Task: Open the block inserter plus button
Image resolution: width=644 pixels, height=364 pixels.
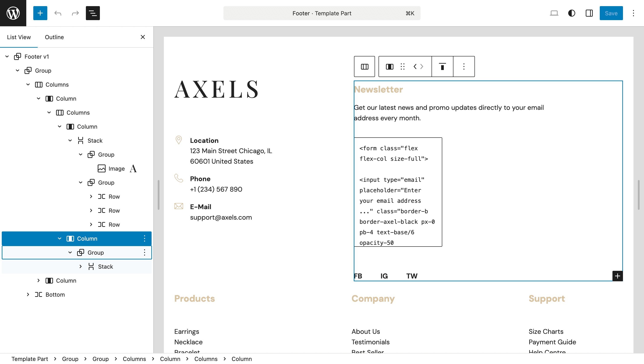Action: (x=40, y=13)
